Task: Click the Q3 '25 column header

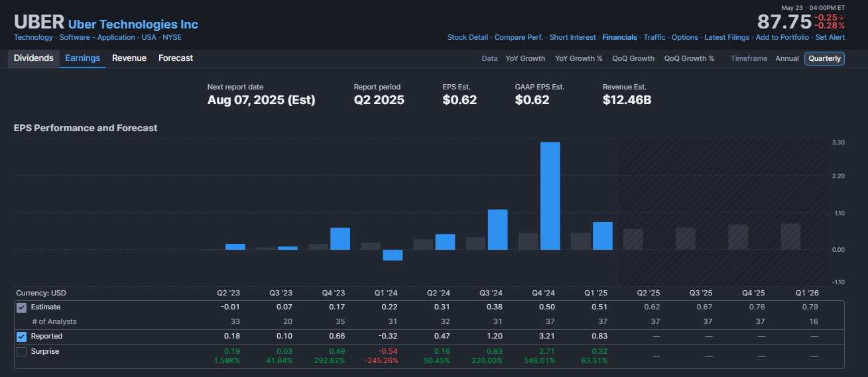Action: (x=701, y=293)
